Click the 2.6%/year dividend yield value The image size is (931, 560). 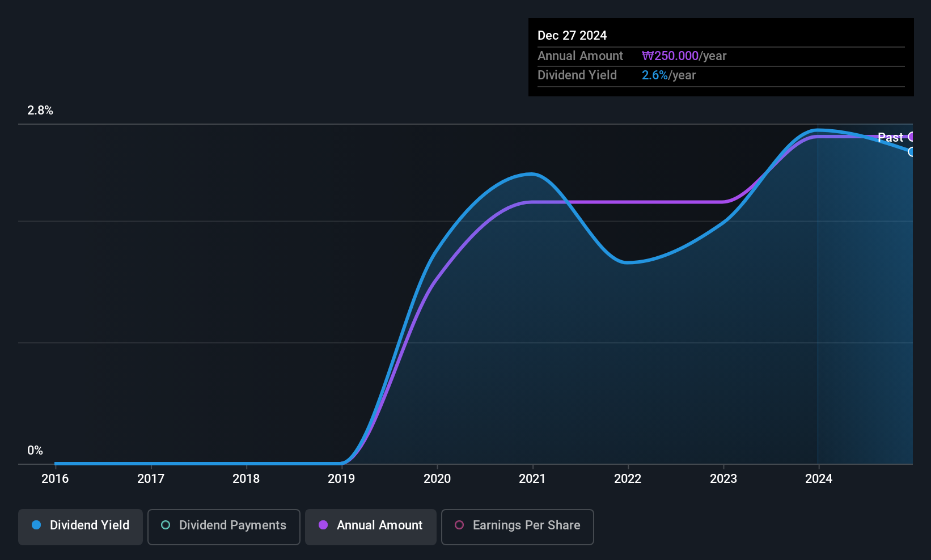coord(668,75)
